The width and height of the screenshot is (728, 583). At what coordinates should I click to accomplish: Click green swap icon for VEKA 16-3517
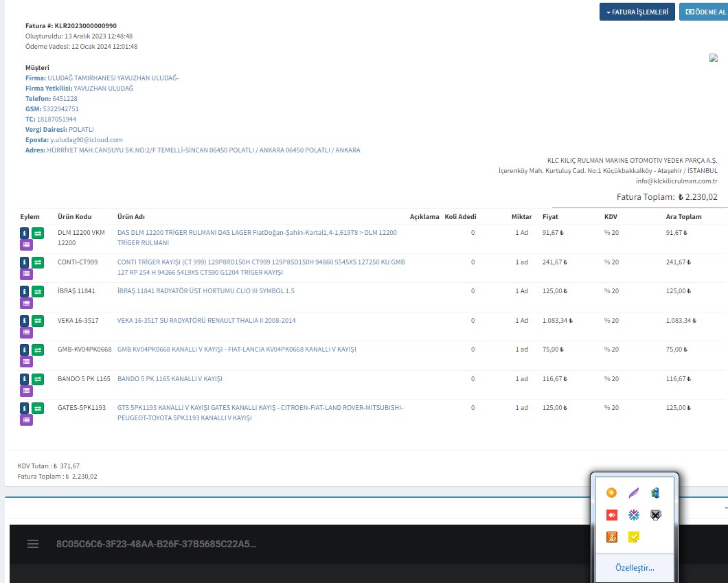coord(38,321)
